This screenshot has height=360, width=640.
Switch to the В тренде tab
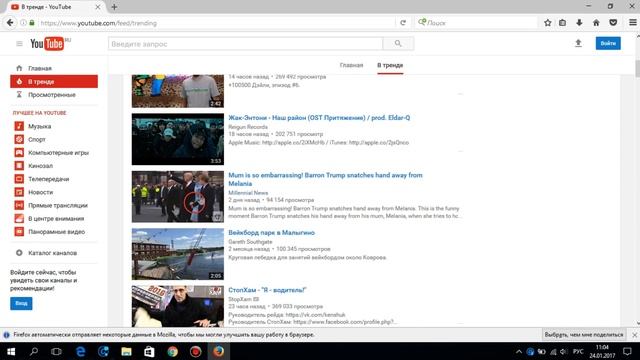coord(390,65)
